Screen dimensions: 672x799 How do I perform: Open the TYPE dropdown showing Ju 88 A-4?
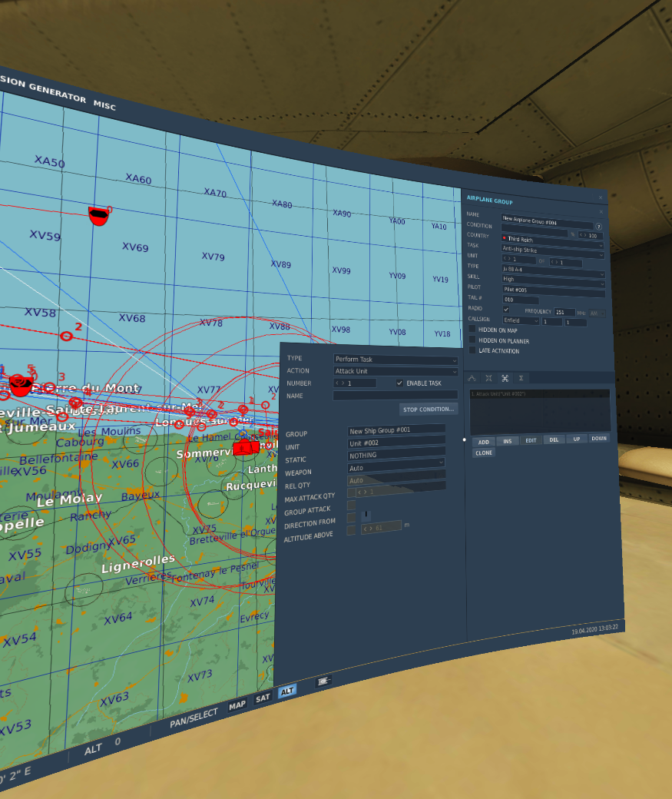[x=553, y=270]
